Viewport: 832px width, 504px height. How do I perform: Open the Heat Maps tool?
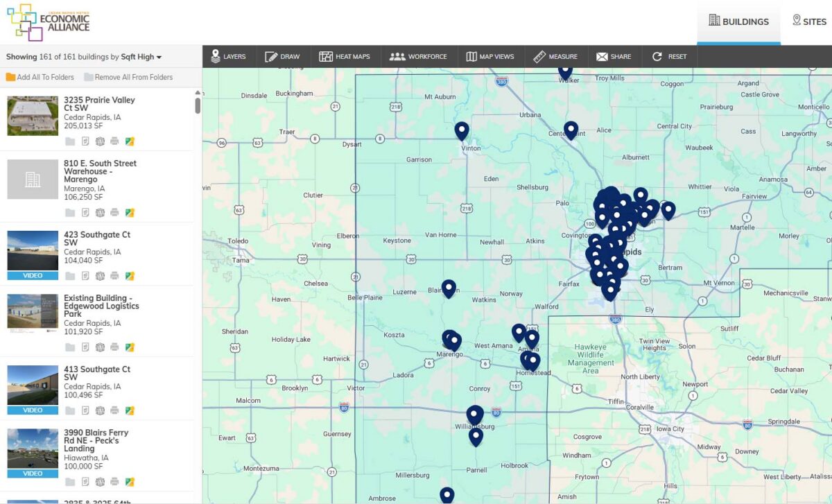[x=345, y=56]
